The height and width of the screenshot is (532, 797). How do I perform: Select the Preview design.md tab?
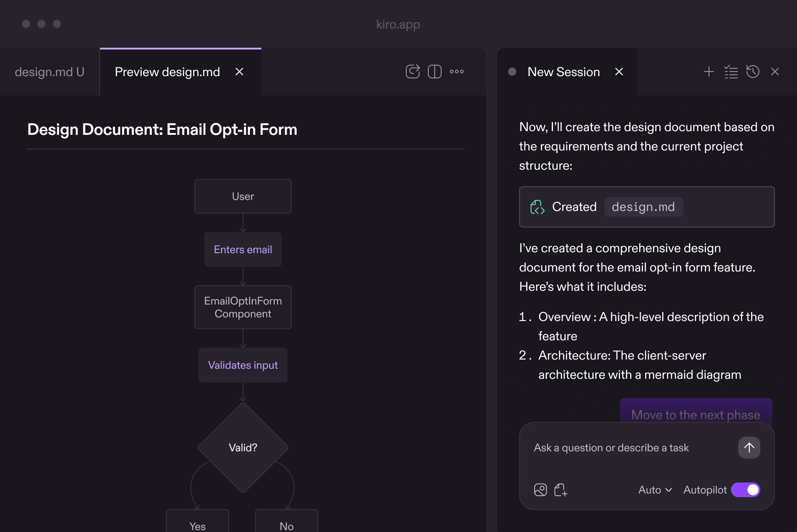click(x=167, y=72)
